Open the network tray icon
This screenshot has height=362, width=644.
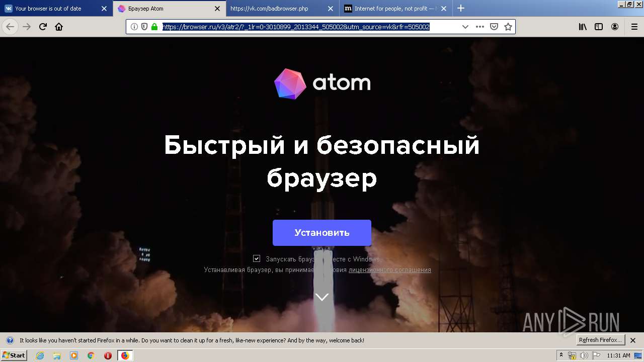[572, 355]
